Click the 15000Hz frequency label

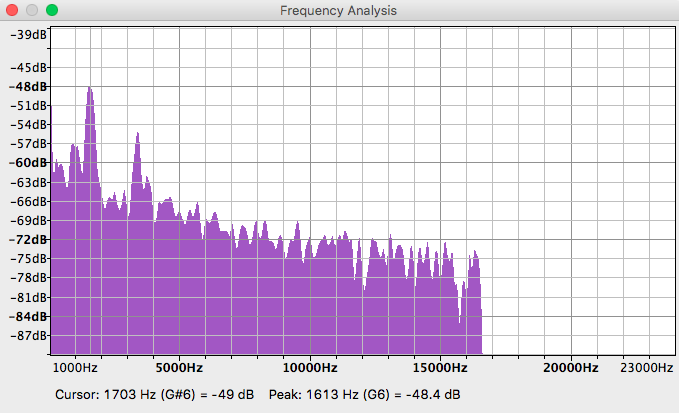click(x=440, y=368)
